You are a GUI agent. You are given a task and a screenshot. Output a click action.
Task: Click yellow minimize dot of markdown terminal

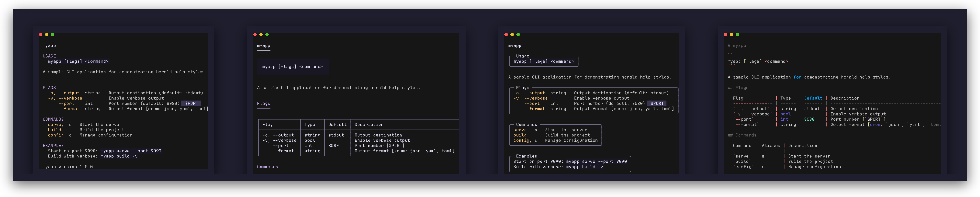click(x=732, y=35)
